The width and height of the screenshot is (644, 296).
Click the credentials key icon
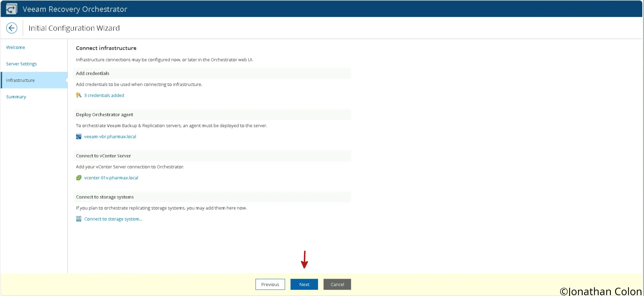[x=79, y=95]
